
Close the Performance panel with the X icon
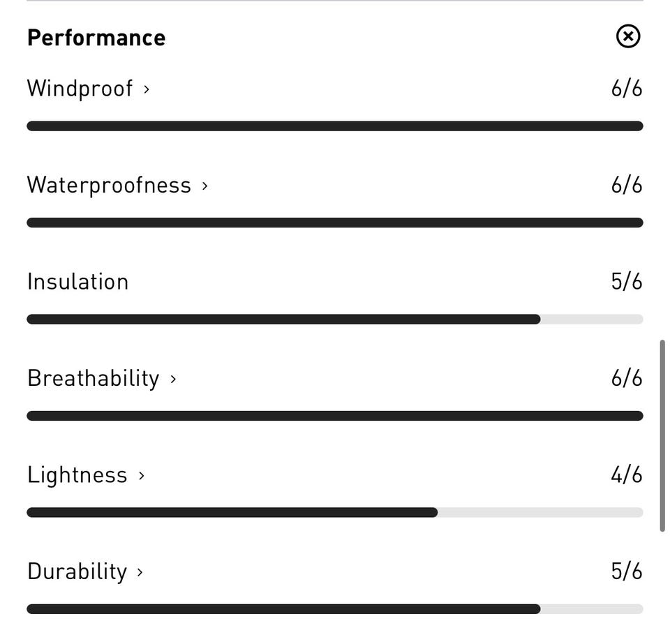(x=628, y=36)
